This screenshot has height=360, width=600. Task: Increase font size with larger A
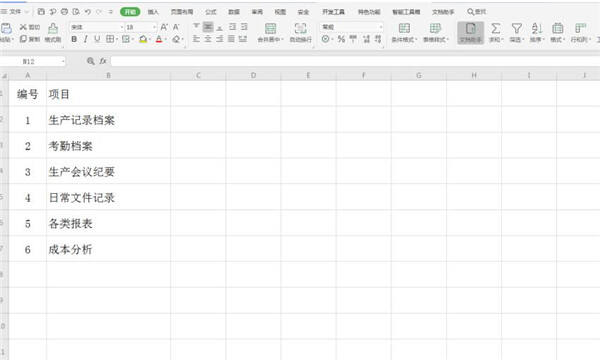point(164,27)
